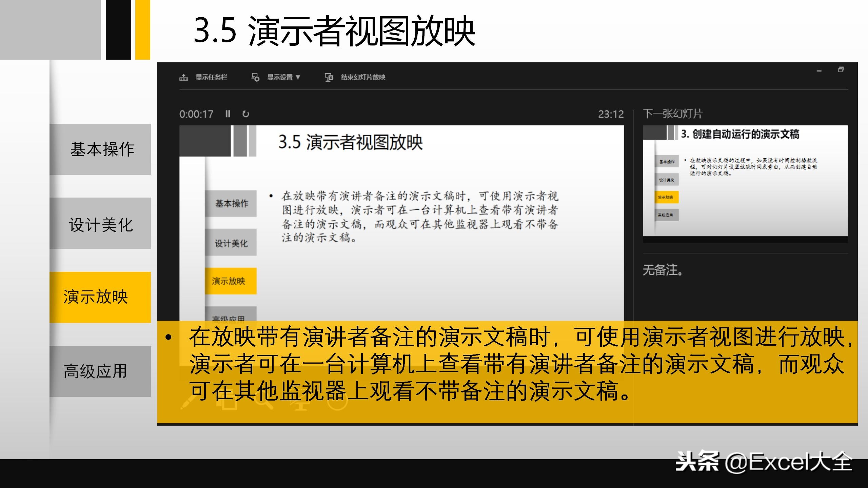868x488 pixels.
Task: Click the 结束幻灯片放映 end show icon
Action: coord(329,77)
